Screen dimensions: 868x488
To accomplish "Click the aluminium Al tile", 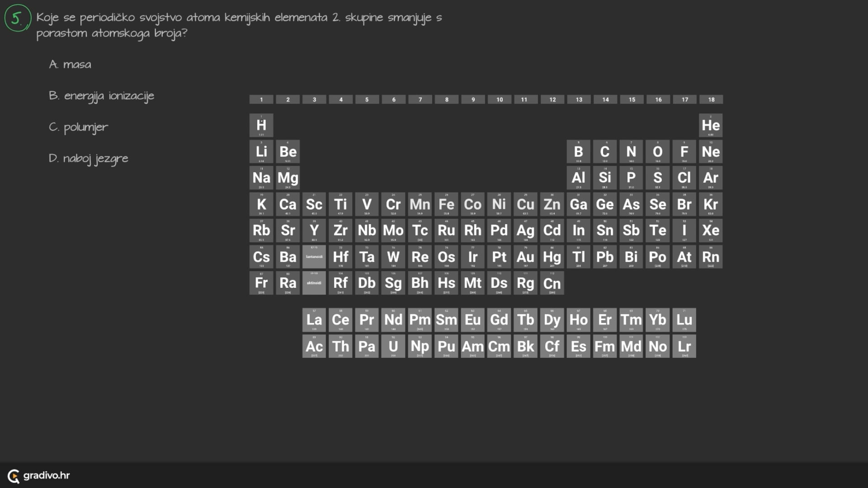I will 579,178.
